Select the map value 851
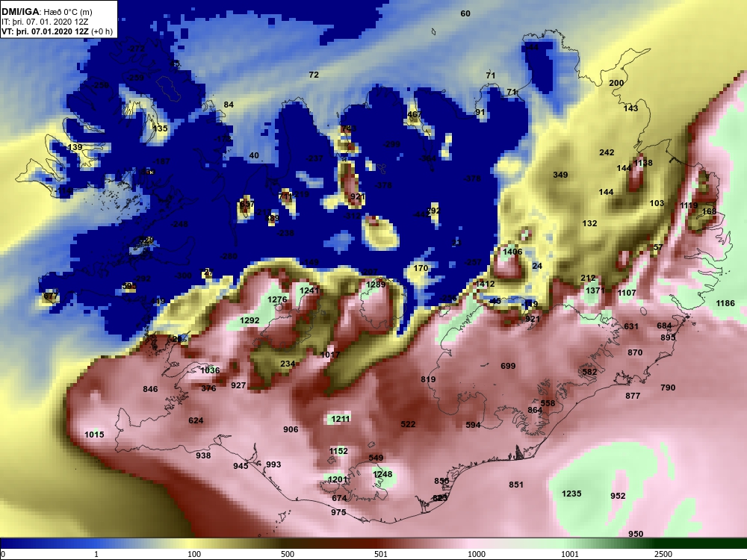The image size is (747, 560). (x=516, y=485)
